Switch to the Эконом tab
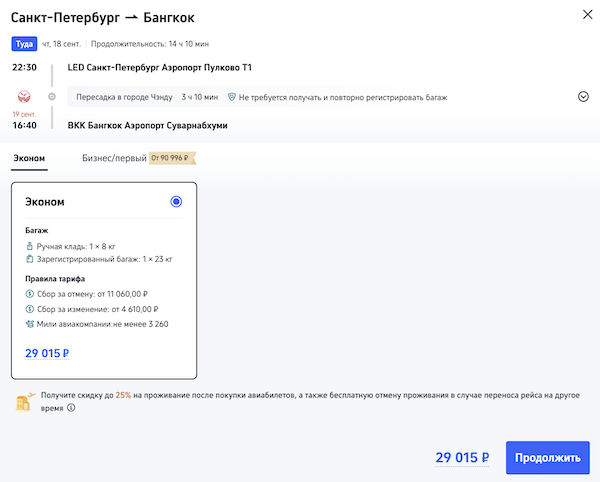Image resolution: width=600 pixels, height=482 pixels. tap(29, 157)
